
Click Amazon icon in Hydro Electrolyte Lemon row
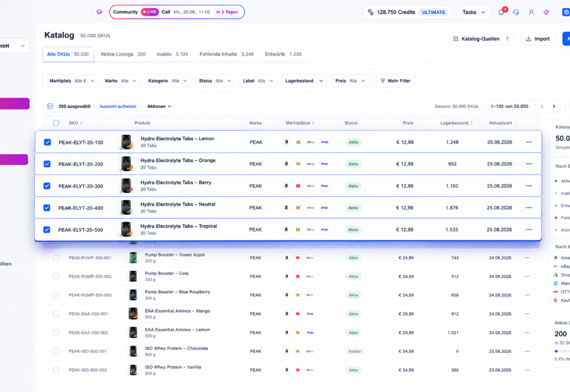tap(286, 142)
